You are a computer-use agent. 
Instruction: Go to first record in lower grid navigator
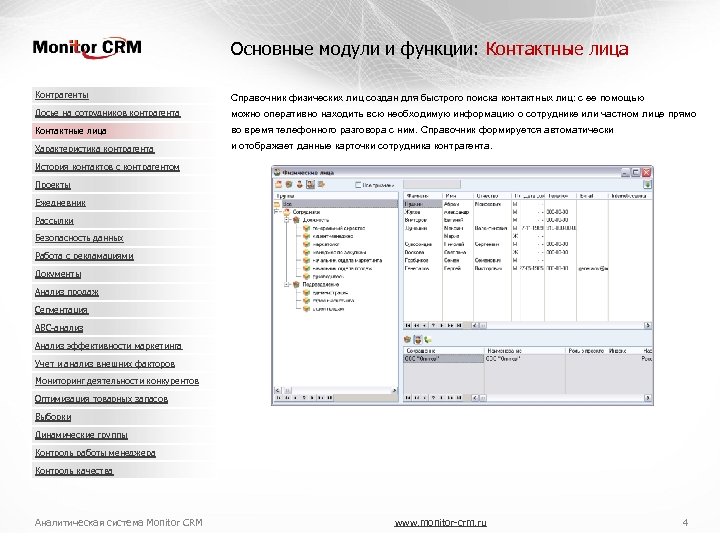coord(408,398)
